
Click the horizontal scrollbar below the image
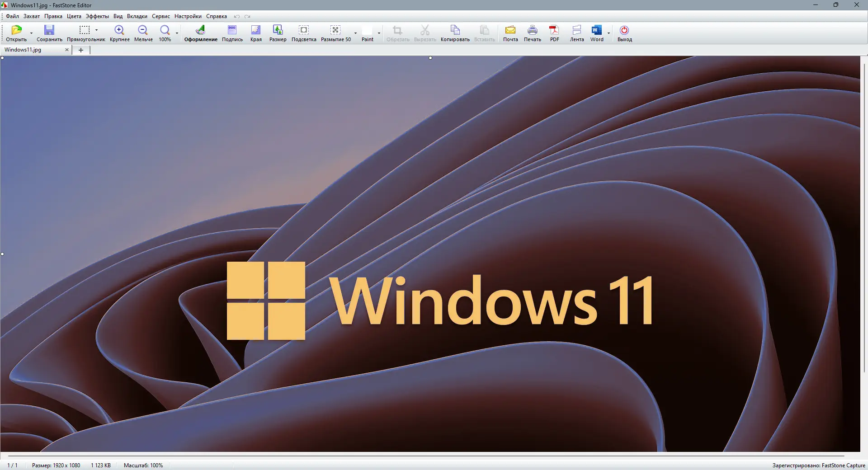pos(426,456)
